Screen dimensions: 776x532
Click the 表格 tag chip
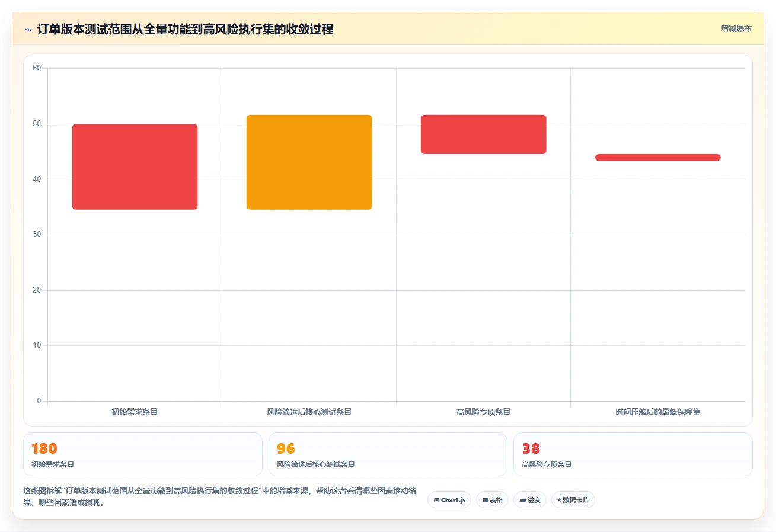coord(492,500)
